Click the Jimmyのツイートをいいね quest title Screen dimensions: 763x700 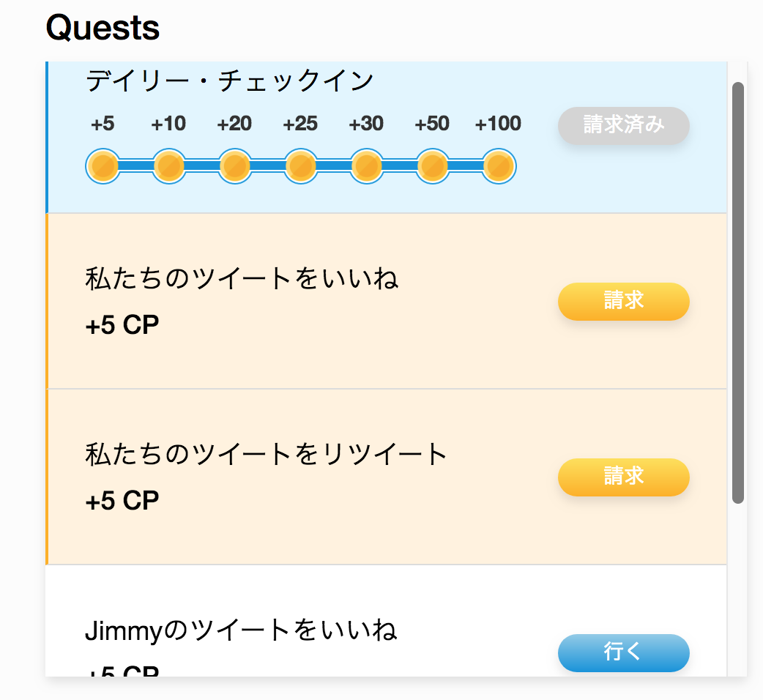click(x=241, y=630)
